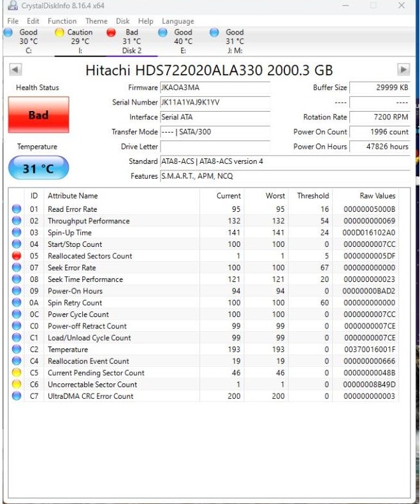
Task: Select the Good J: M: drive icon
Action: [215, 33]
